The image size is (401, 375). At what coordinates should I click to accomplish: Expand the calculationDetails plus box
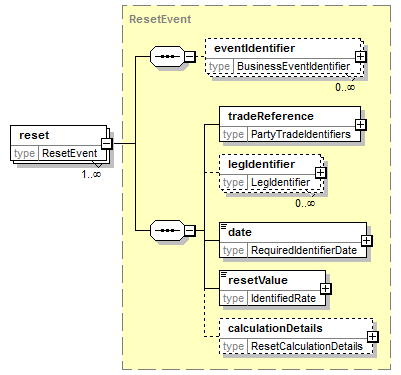(x=372, y=337)
